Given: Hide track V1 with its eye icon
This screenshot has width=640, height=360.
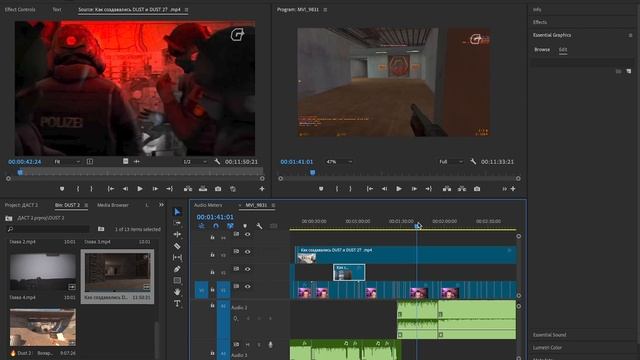Looking at the screenshot, I should (x=247, y=287).
